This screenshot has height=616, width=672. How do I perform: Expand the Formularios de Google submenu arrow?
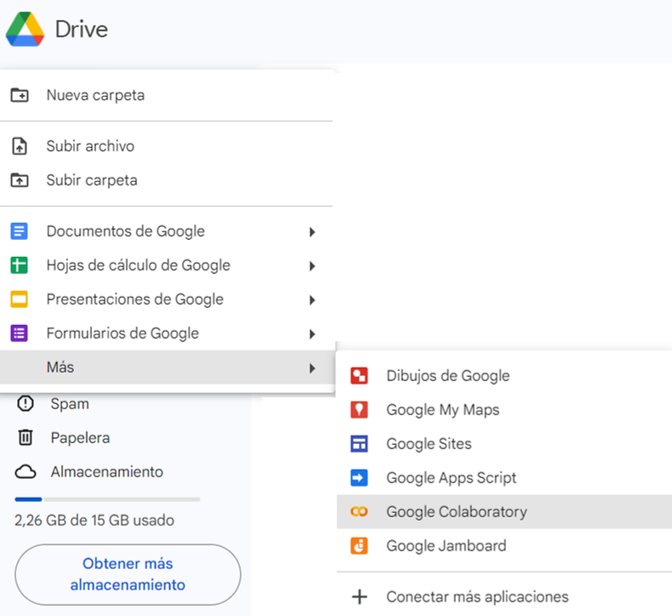[x=312, y=334]
